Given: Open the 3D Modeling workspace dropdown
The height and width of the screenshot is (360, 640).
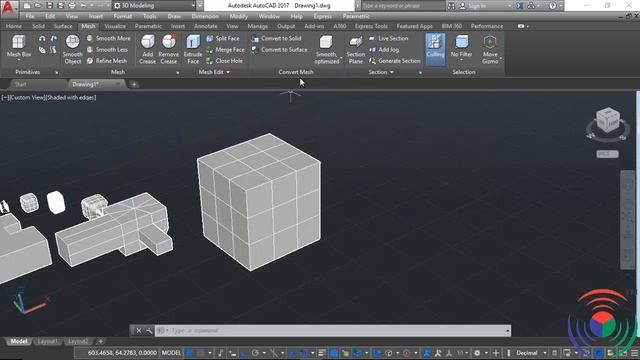Looking at the screenshot, I should tap(155, 6).
